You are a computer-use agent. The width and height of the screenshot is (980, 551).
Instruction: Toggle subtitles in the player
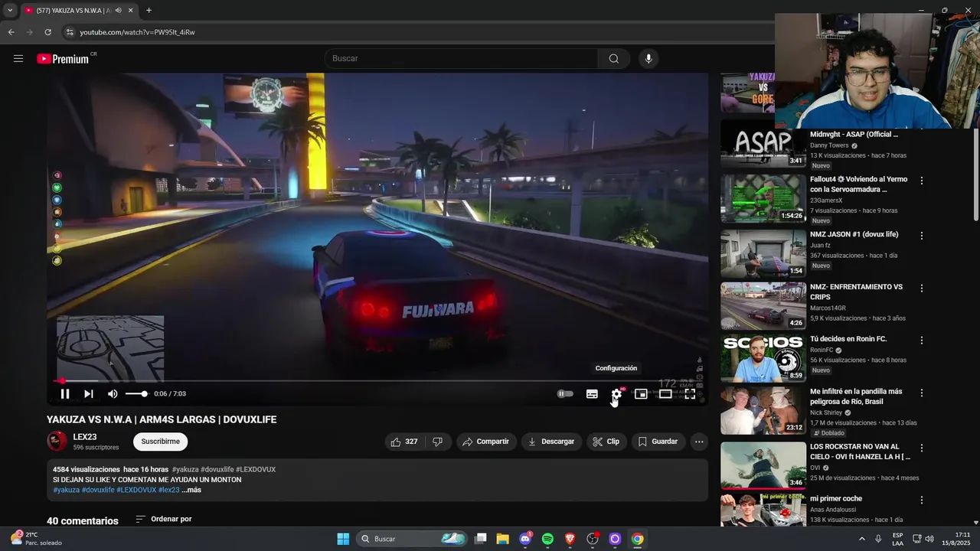tap(592, 394)
